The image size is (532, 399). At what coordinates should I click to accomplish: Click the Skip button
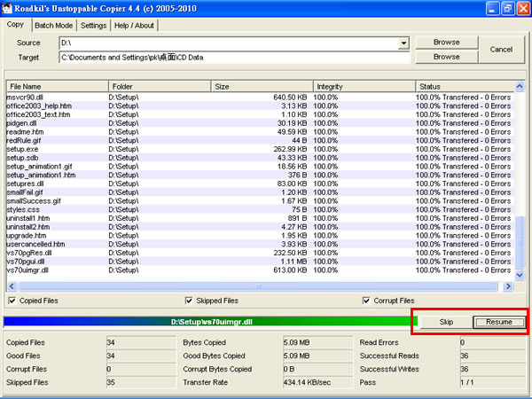(x=446, y=322)
